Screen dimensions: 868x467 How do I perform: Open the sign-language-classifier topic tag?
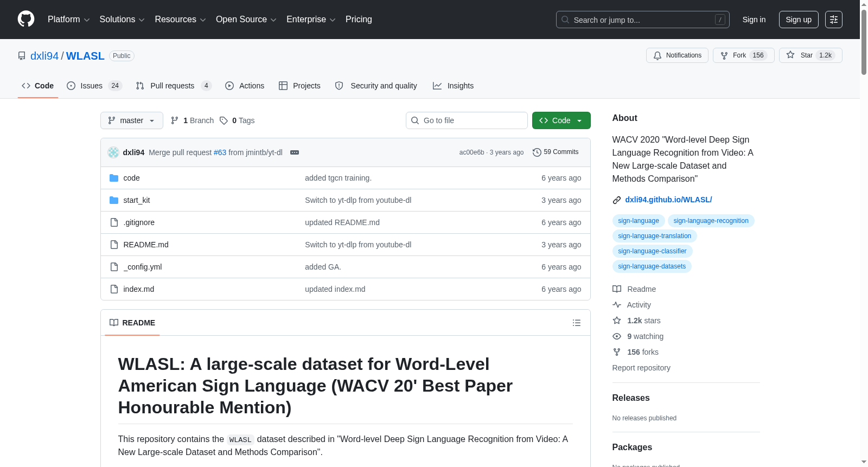(x=652, y=251)
